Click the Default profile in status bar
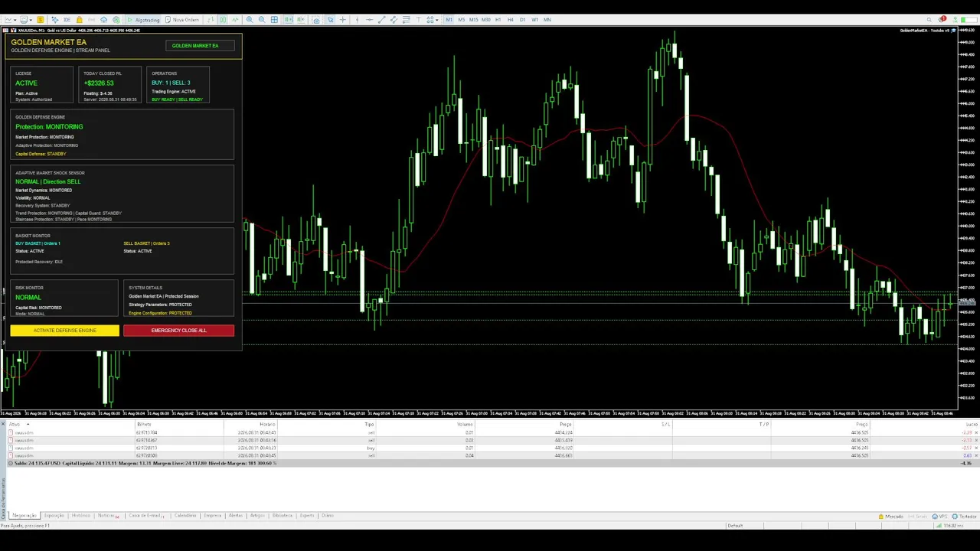The image size is (980, 551). (735, 526)
